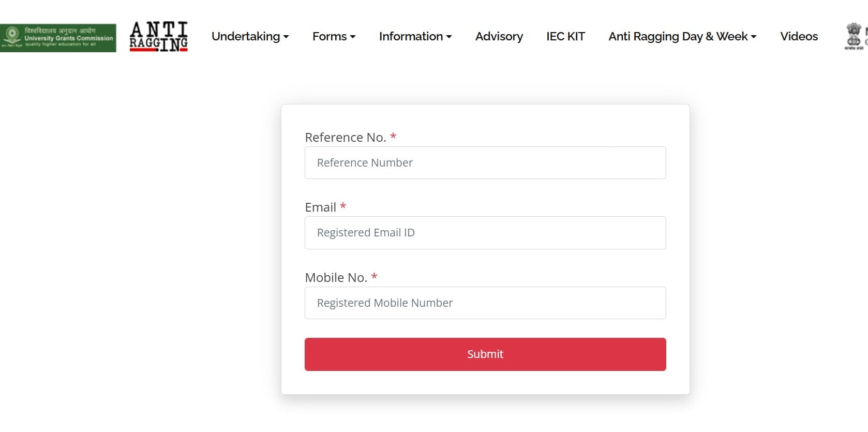Click the caret beside Anti Ragging Day & Week

point(754,37)
